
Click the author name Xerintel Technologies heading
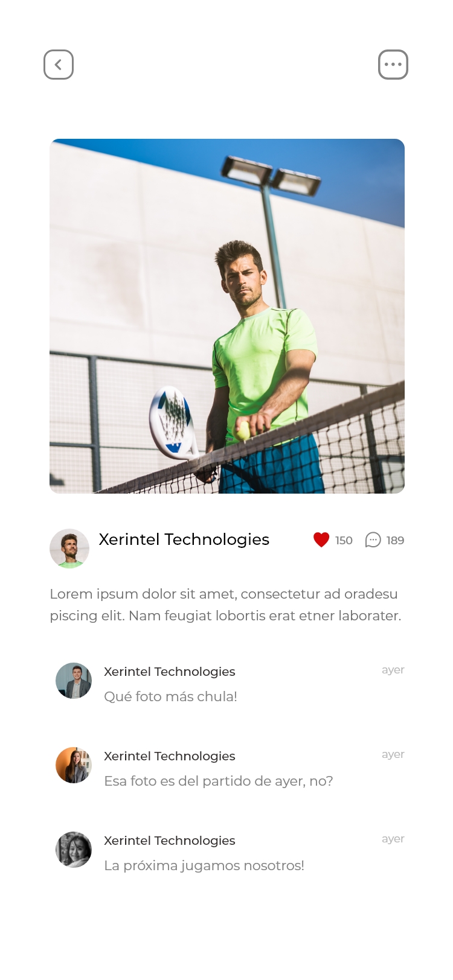184,539
